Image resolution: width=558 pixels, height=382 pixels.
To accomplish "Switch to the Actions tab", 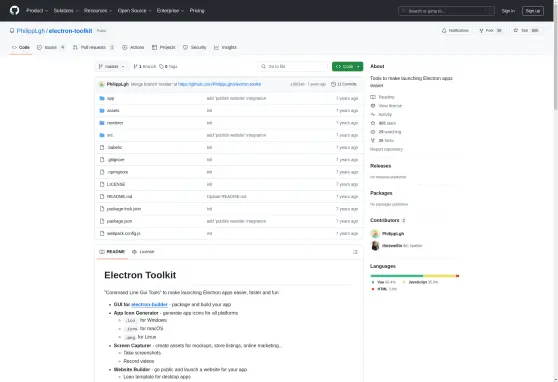I will click(x=133, y=47).
